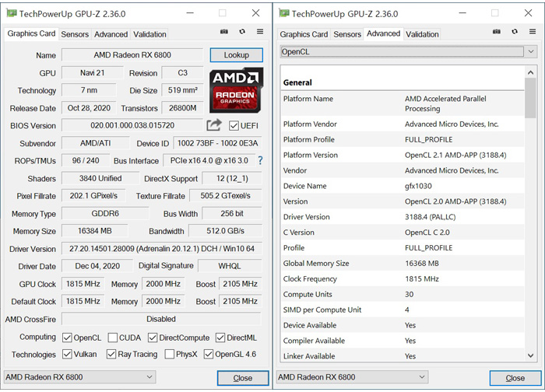545x392 pixels.
Task: Switch to Validation tab in right window
Action: pos(422,34)
